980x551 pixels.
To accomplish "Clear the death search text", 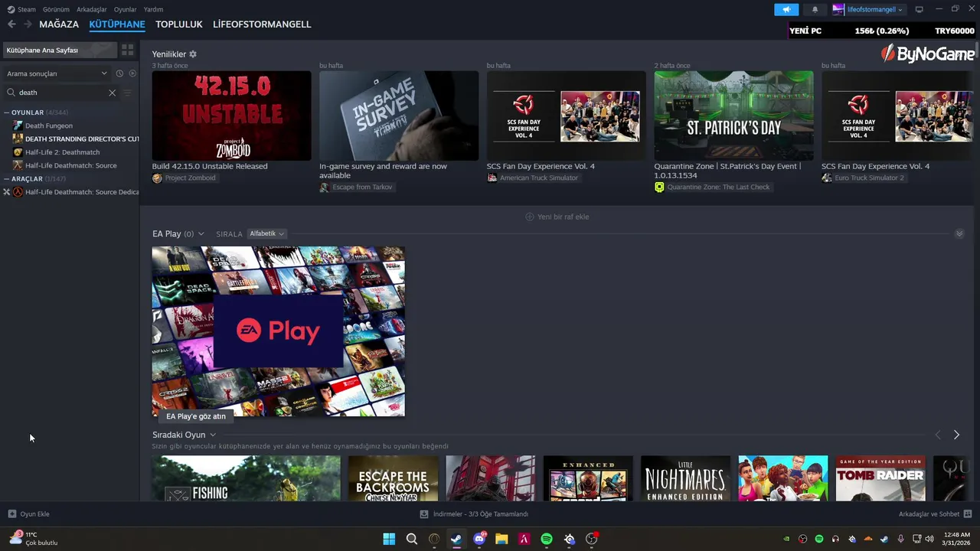I will coord(112,93).
